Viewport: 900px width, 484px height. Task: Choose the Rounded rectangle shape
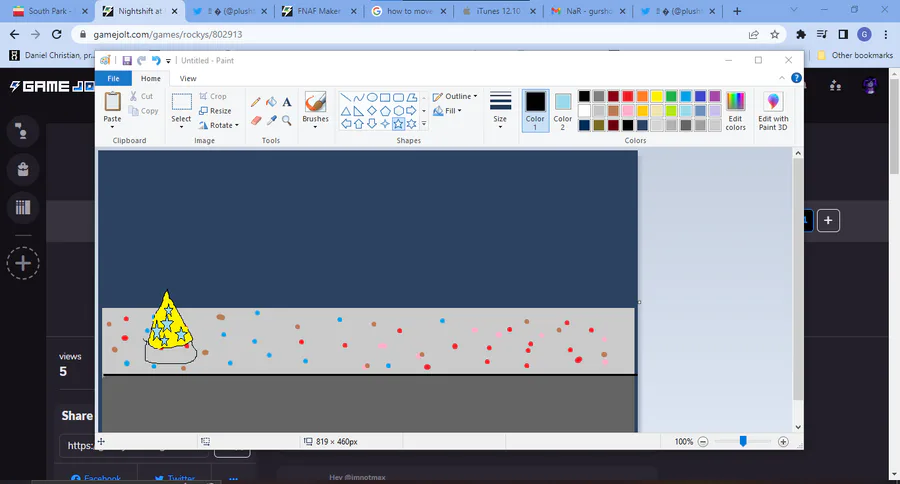pos(398,97)
